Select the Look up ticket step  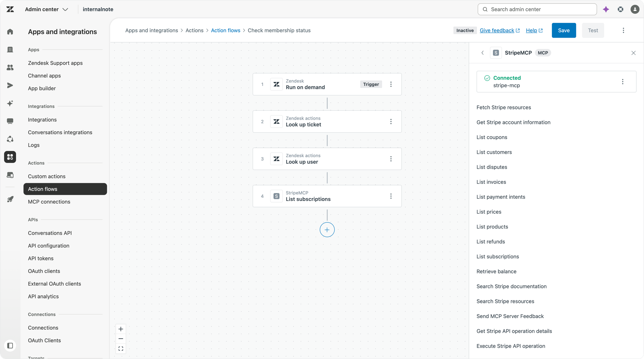pyautogui.click(x=327, y=122)
